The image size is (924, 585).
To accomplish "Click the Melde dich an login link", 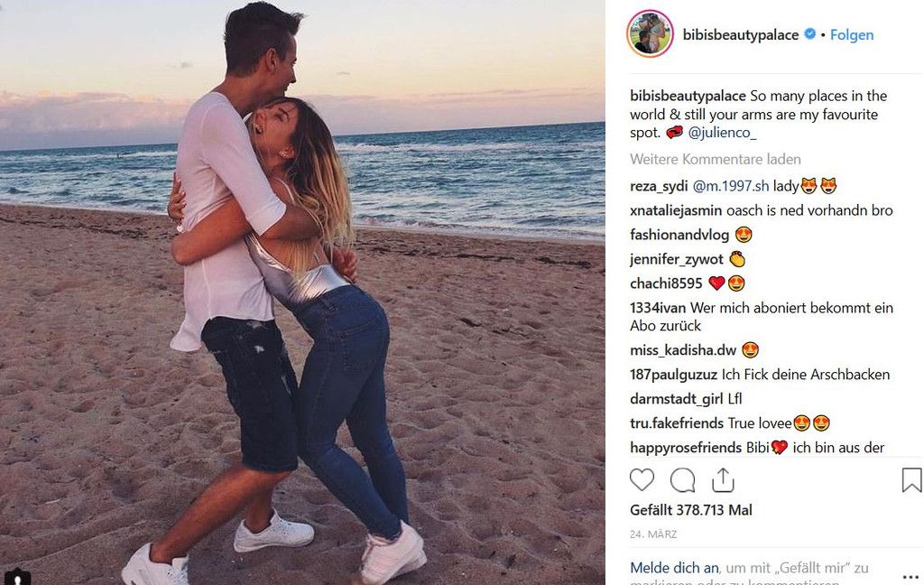I will [674, 568].
